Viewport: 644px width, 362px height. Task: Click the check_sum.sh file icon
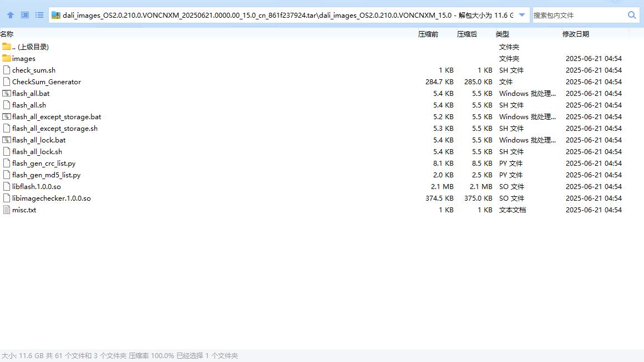click(x=7, y=70)
